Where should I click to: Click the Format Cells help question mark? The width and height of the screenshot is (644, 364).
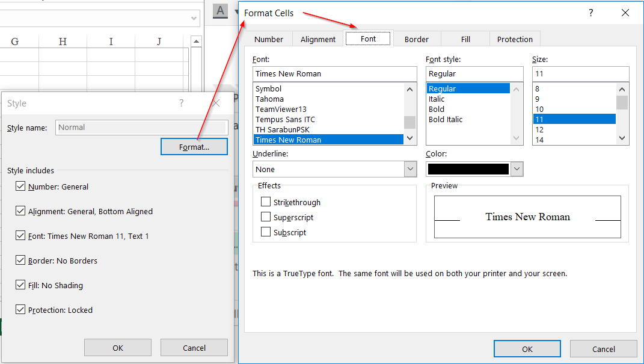pos(590,13)
